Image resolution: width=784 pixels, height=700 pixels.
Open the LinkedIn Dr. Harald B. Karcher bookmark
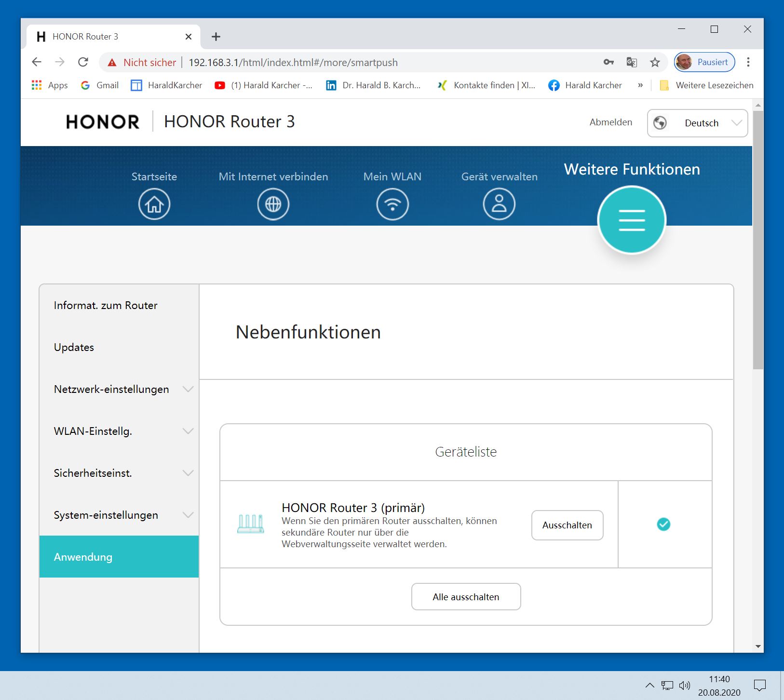tap(374, 85)
